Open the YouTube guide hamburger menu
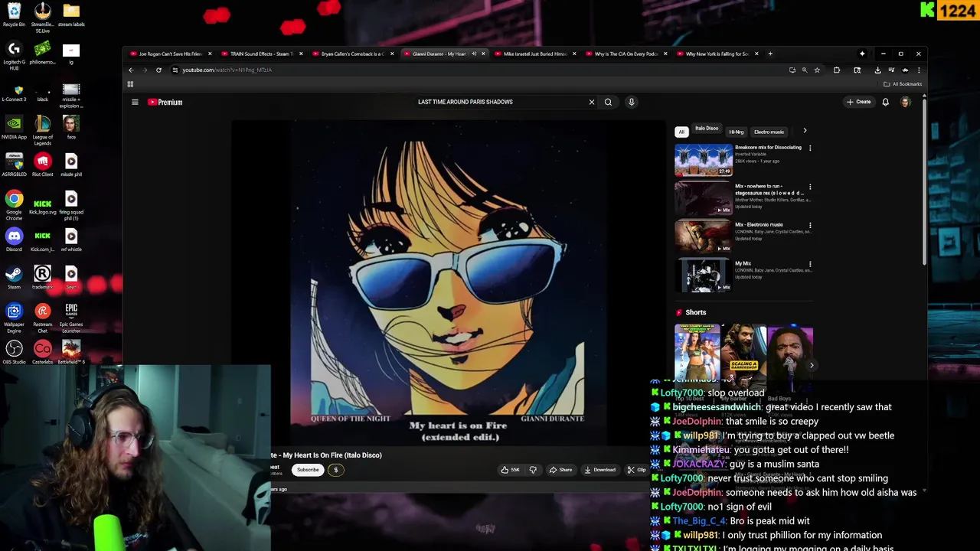This screenshot has height=551, width=980. tap(135, 102)
